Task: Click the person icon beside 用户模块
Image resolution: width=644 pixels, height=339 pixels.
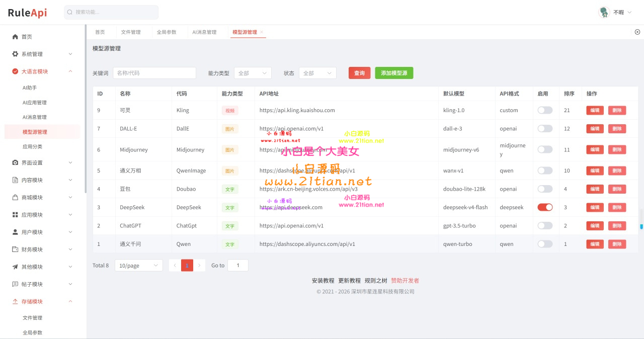Action: pos(15,232)
